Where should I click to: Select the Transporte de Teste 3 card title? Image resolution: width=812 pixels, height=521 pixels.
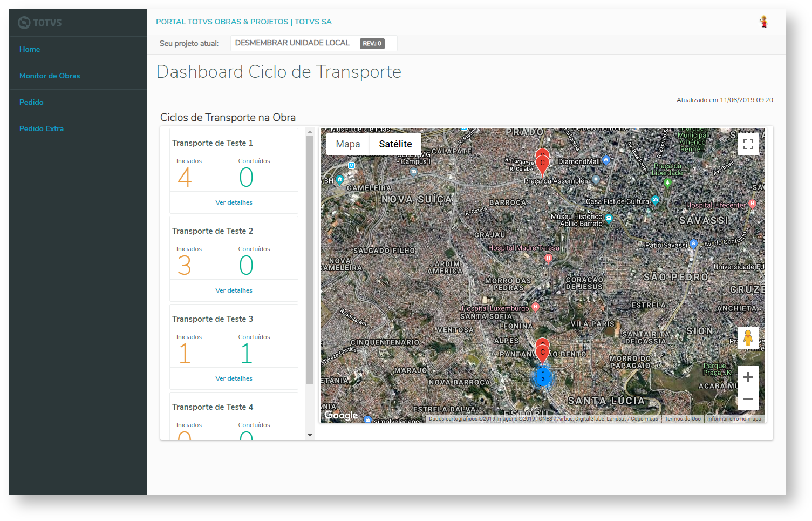point(213,319)
